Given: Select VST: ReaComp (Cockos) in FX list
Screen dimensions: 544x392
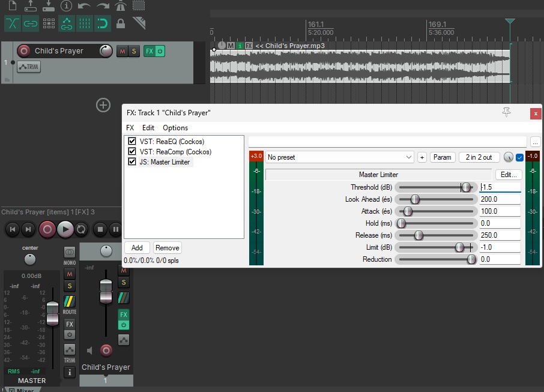Looking at the screenshot, I should (x=175, y=152).
